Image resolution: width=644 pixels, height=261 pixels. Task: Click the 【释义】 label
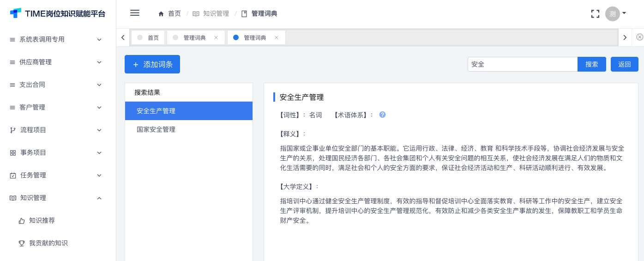(293, 134)
